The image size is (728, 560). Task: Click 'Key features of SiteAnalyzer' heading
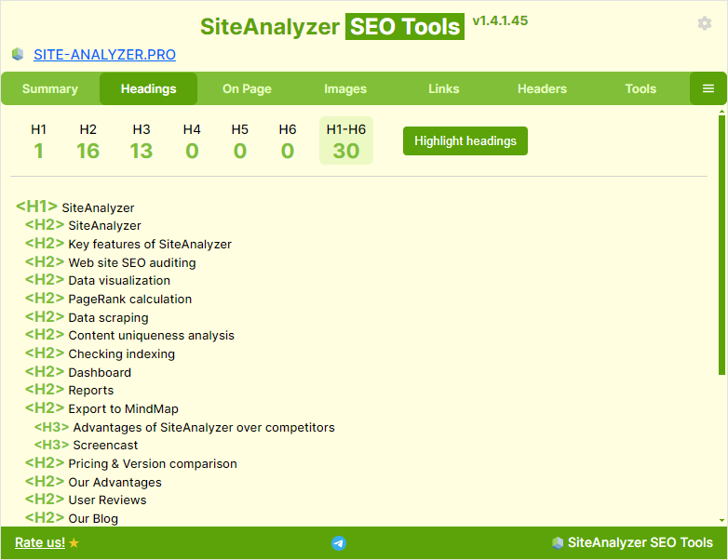point(128,244)
